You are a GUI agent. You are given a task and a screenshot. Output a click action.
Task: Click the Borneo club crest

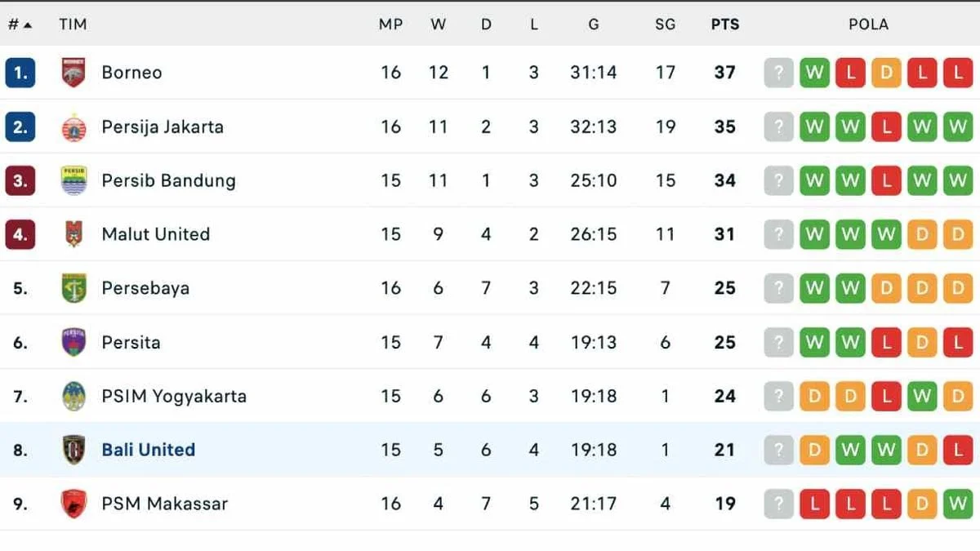74,73
